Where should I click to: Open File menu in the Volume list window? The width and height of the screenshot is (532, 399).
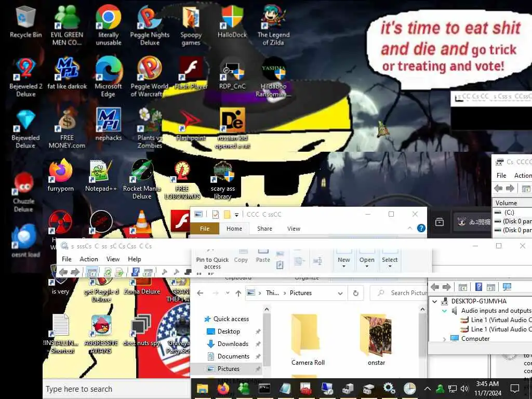(x=501, y=175)
